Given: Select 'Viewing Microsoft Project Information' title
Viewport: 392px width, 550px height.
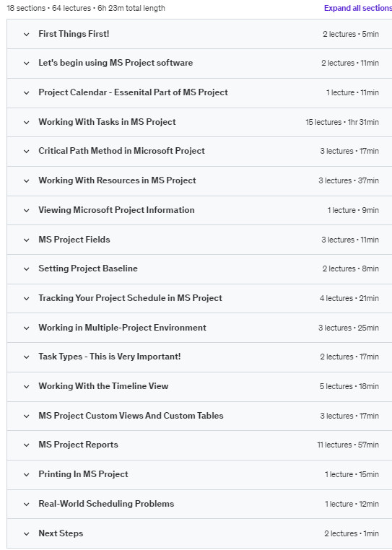Looking at the screenshot, I should tap(116, 210).
